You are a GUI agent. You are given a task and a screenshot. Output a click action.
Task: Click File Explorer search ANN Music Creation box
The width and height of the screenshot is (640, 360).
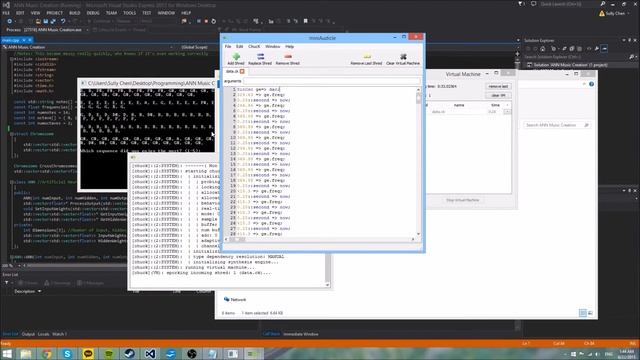(x=557, y=125)
